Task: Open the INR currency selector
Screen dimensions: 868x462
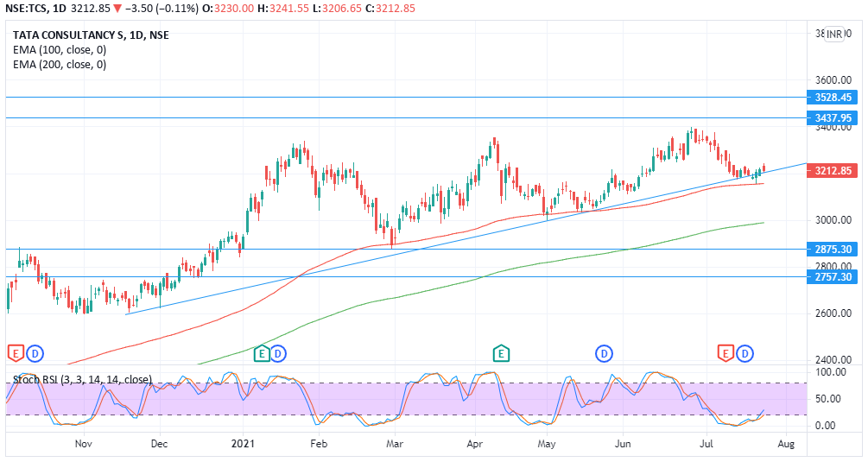Action: point(834,34)
